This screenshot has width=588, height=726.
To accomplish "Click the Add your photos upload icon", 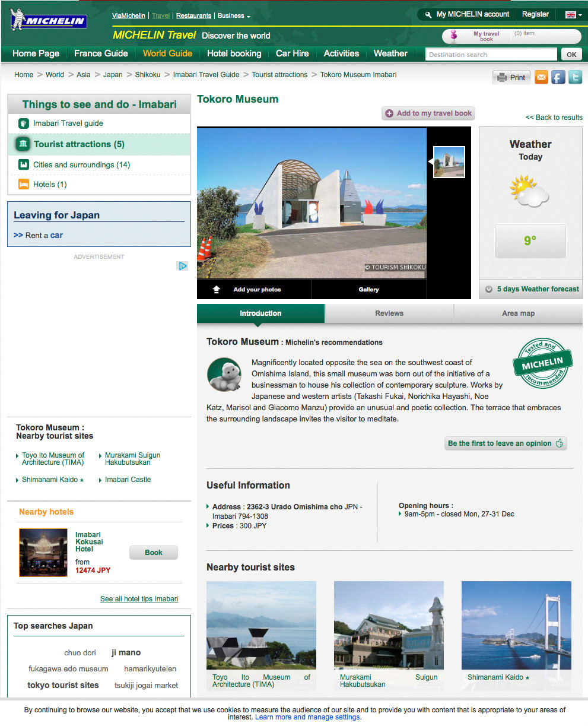I will click(x=217, y=289).
